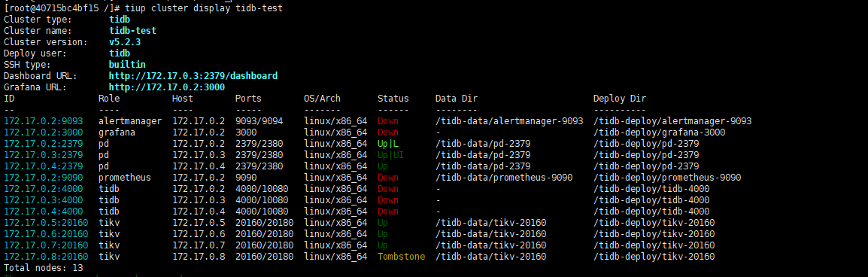Click cluster name value tidb-test
Viewport: 868px width, 277px height.
pyautogui.click(x=133, y=30)
